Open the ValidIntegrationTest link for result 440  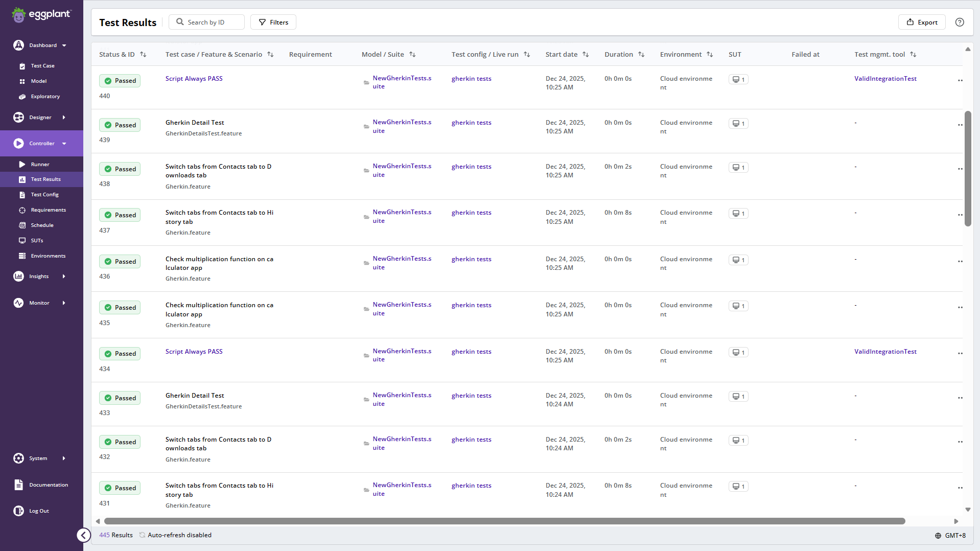[885, 78]
